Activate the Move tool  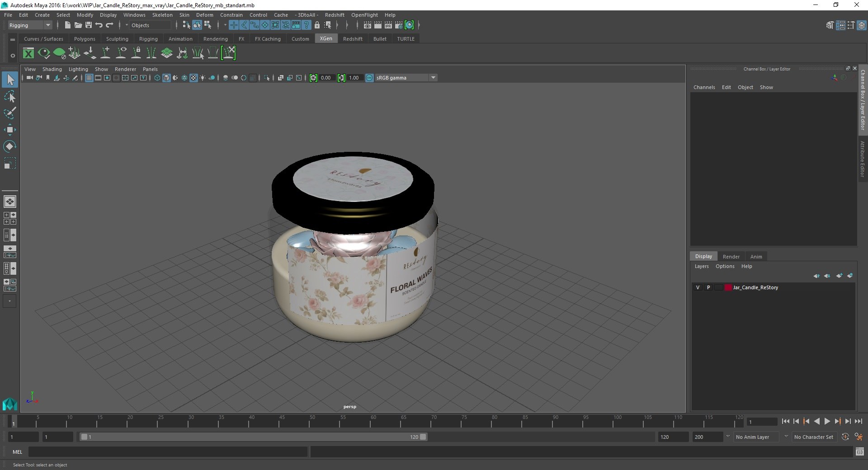[9, 130]
